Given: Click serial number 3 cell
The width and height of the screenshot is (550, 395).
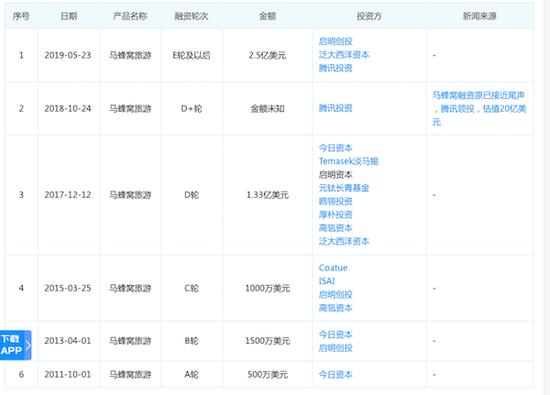Looking at the screenshot, I should (x=21, y=195).
